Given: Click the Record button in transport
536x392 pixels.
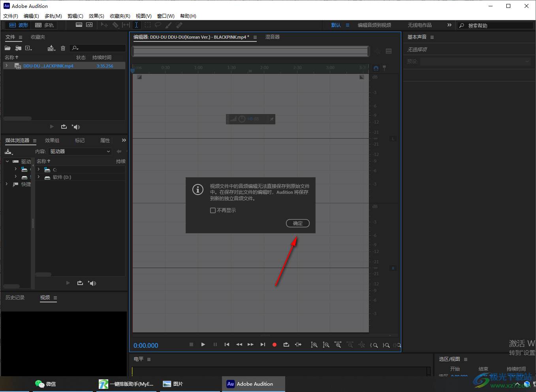Looking at the screenshot, I should point(275,345).
